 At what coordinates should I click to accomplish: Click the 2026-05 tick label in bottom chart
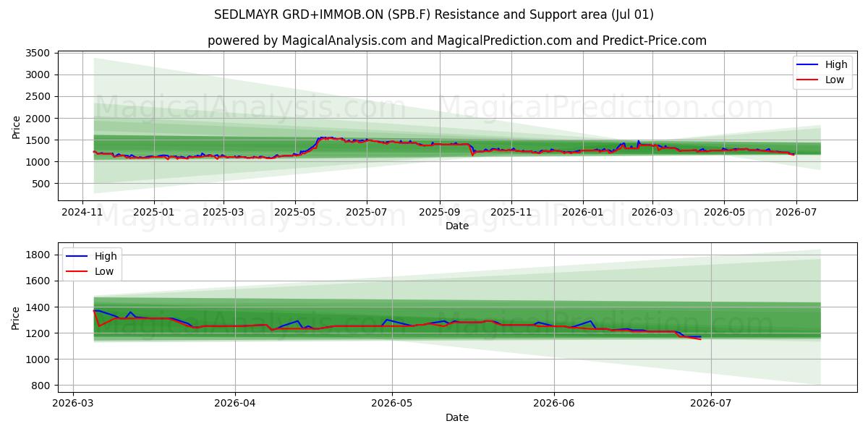tap(392, 403)
